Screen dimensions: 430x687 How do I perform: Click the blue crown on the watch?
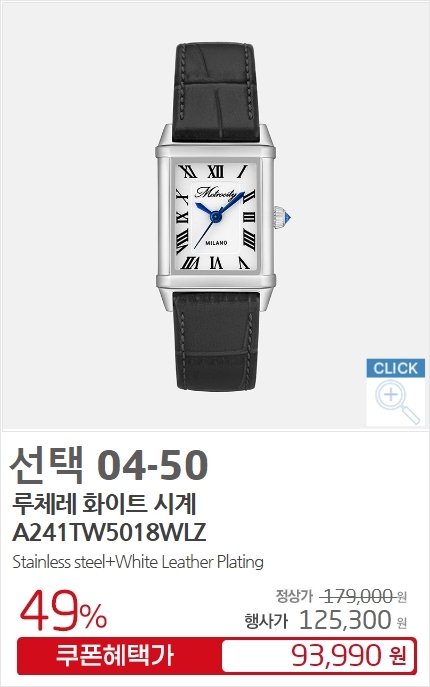coord(282,217)
